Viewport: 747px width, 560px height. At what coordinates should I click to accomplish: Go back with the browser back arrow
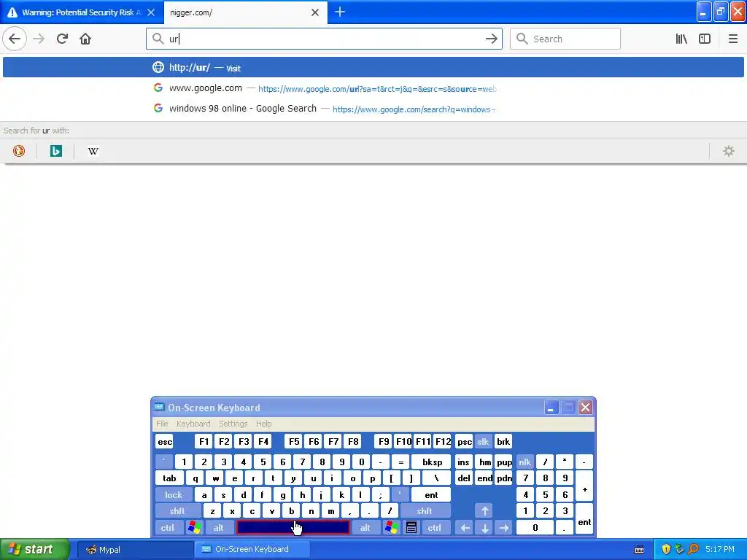click(15, 39)
